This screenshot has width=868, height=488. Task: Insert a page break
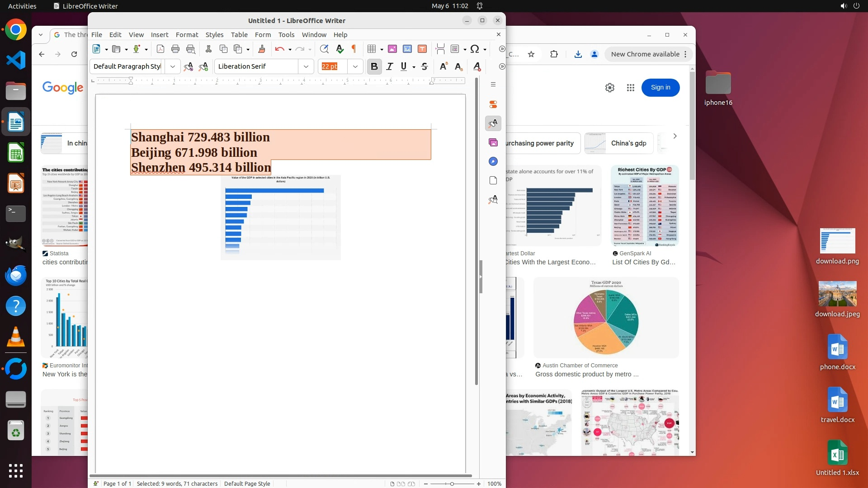tap(440, 49)
